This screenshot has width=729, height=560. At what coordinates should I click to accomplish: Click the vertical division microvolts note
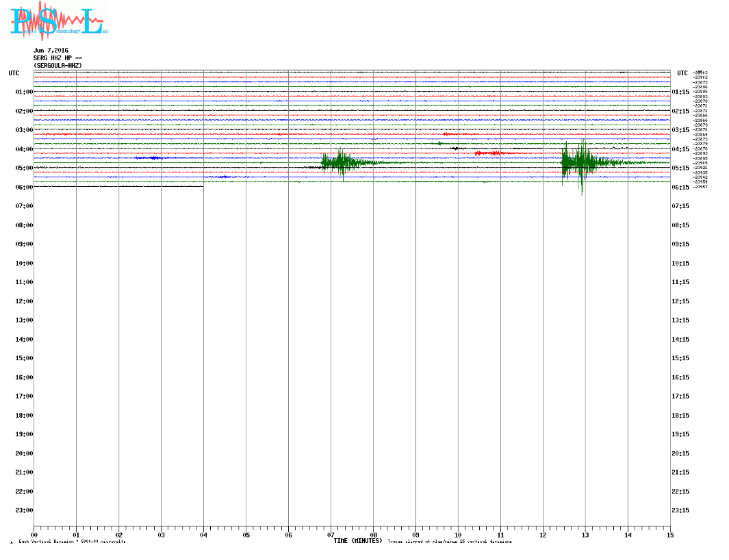coord(72,542)
